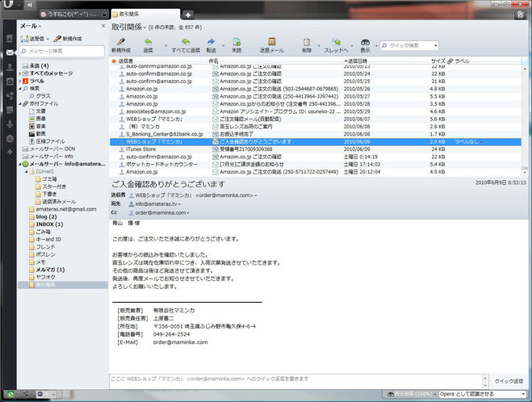Open the S_Banking_Center@82bank.co.jp message row
This screenshot has width=532, height=402.
[x=316, y=134]
